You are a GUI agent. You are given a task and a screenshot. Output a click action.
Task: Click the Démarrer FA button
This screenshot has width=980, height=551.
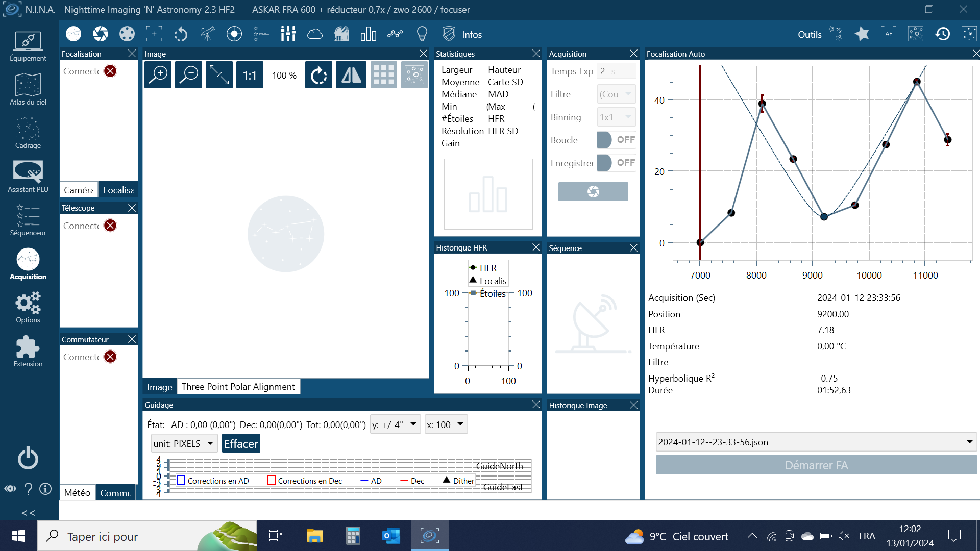point(816,465)
